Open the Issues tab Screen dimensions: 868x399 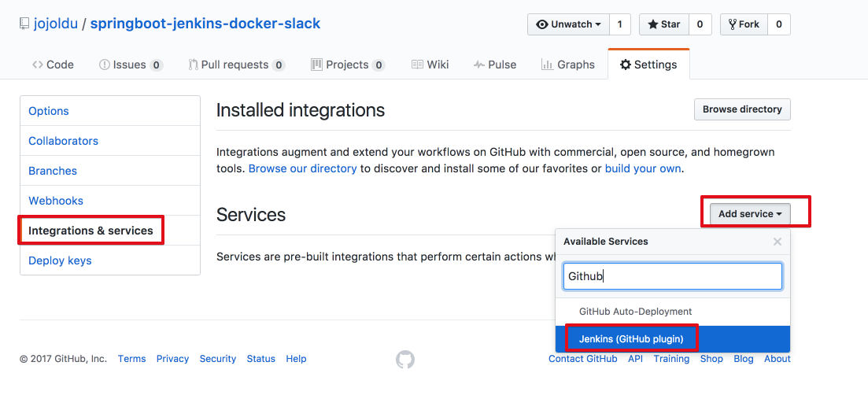point(130,65)
